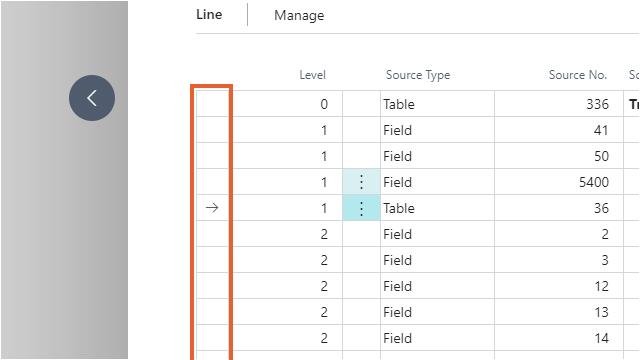
Task: Select row marker for table 336 row
Action: 212,104
